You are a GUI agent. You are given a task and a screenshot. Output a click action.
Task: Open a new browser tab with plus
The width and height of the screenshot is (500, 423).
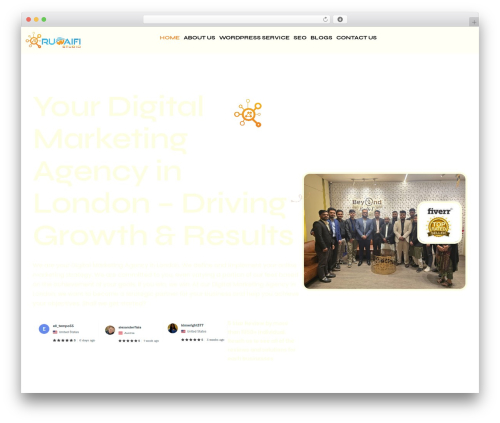click(474, 22)
